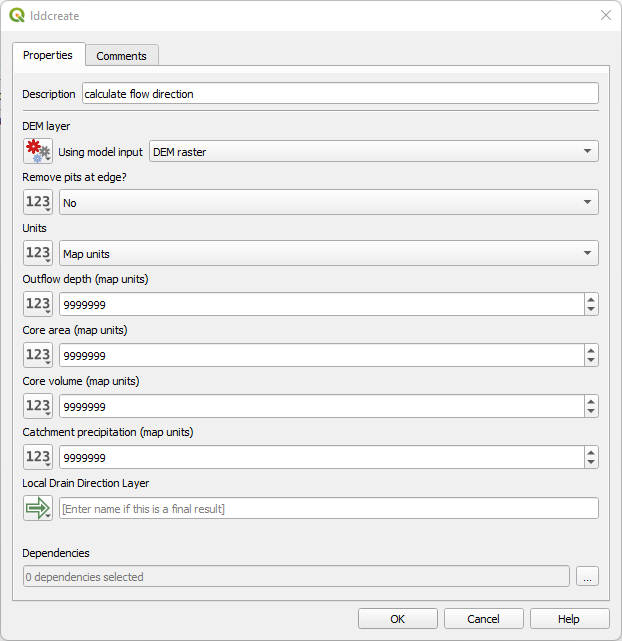
Task: Open the DEM raster dropdown
Action: (373, 152)
